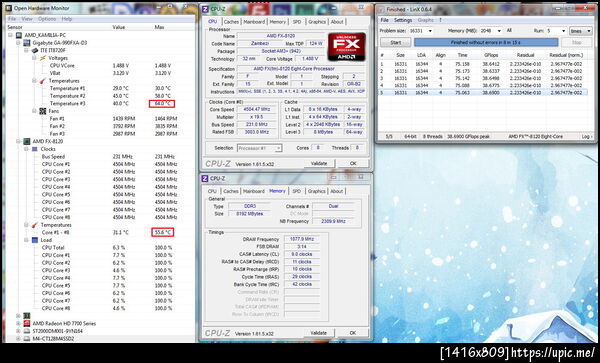Image resolution: width=600 pixels, height=363 pixels.
Task: Open the 'times' dropdown in LinX
Action: (x=580, y=31)
